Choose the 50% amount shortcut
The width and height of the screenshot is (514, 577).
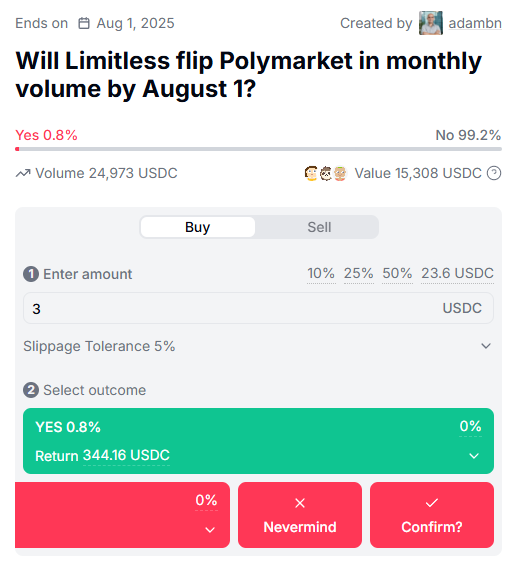point(397,273)
